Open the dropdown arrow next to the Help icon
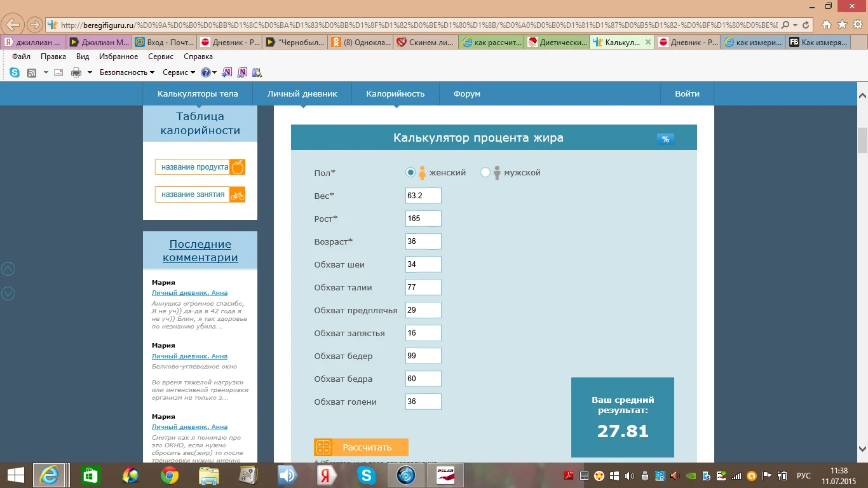Viewport: 868px width, 488px height. [x=215, y=72]
